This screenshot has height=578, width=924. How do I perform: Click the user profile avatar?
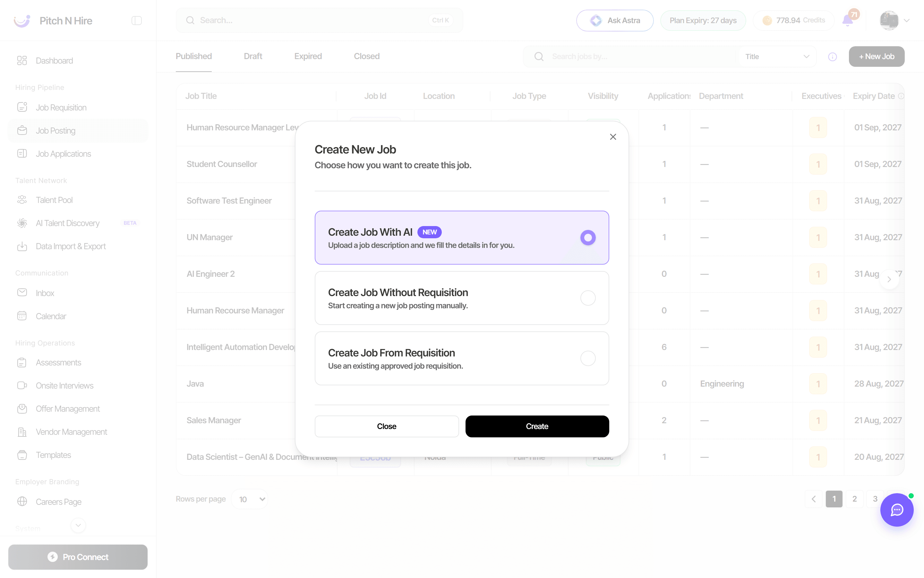889,21
